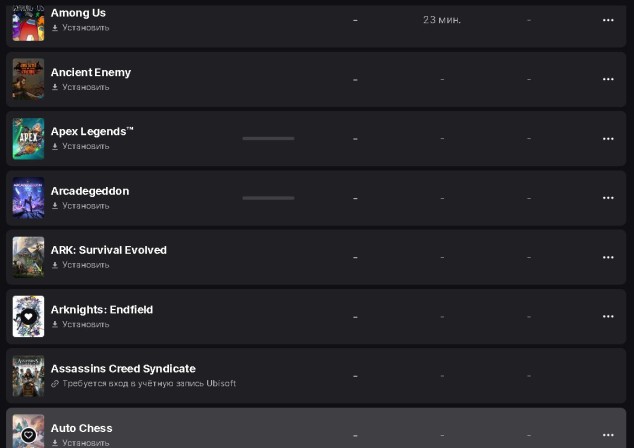Image resolution: width=634 pixels, height=448 pixels.
Task: Click the download icon under ARK: Survival Evolved
Action: pyautogui.click(x=55, y=265)
